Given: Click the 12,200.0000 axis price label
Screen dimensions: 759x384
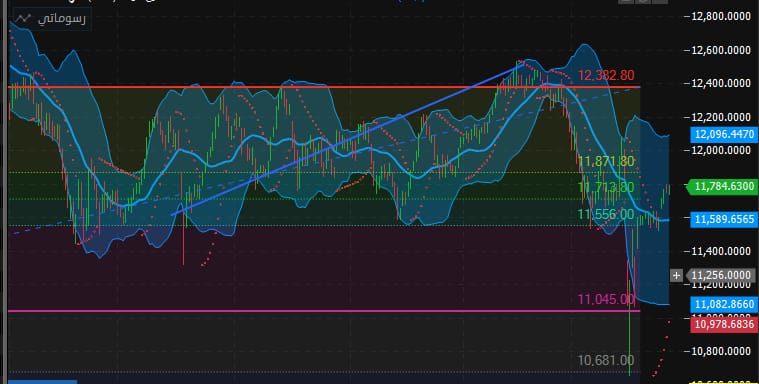Looking at the screenshot, I should (x=721, y=117).
